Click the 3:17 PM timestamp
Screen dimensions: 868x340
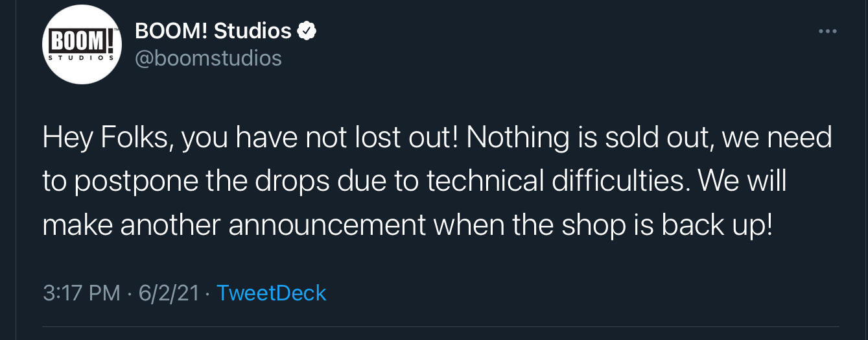82,293
